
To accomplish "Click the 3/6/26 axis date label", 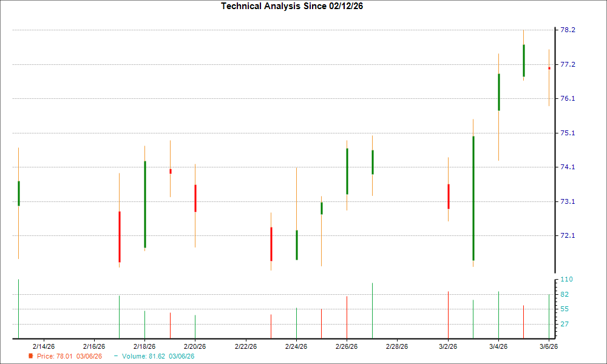I will pyautogui.click(x=548, y=345).
